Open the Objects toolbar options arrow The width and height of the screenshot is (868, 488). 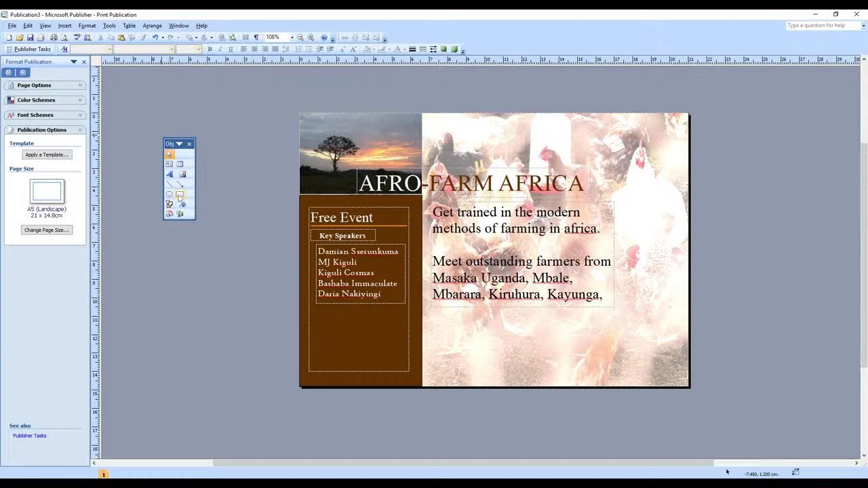click(x=179, y=144)
